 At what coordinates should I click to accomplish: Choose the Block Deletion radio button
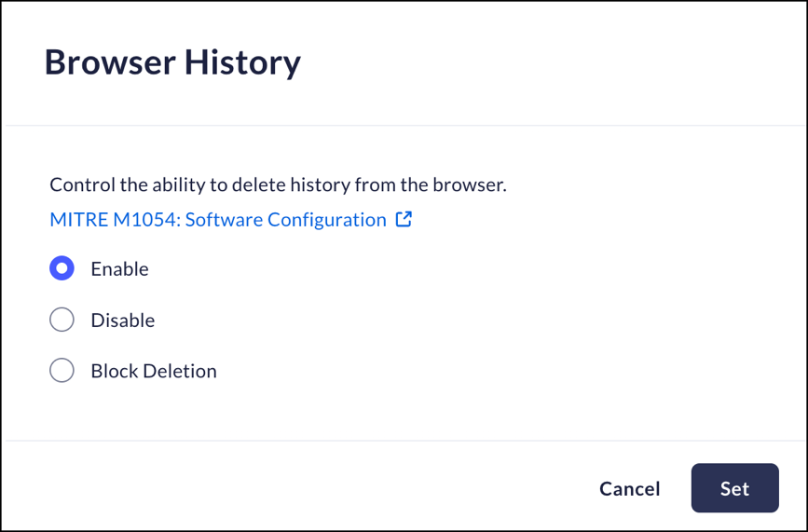coord(62,371)
